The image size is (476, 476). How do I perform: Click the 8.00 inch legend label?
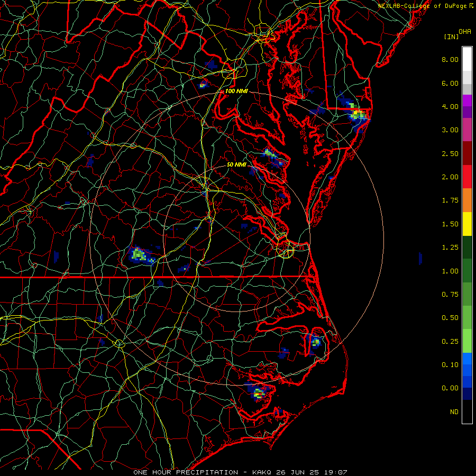tap(450, 59)
